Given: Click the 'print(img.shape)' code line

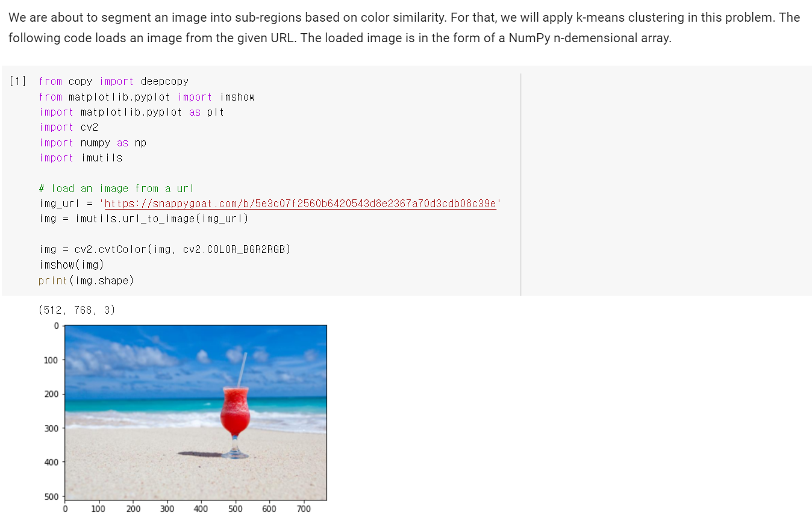Looking at the screenshot, I should click(86, 281).
